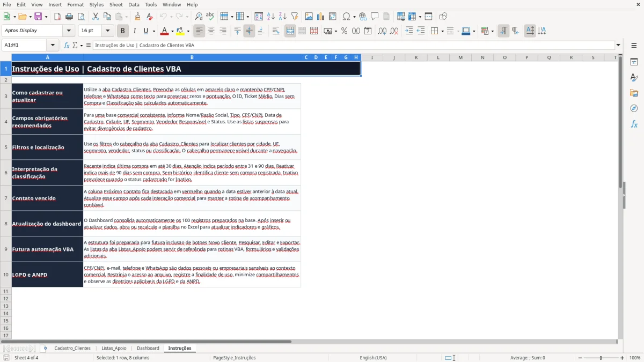Format as Percent icon
Image resolution: width=644 pixels, height=362 pixels.
(344, 31)
